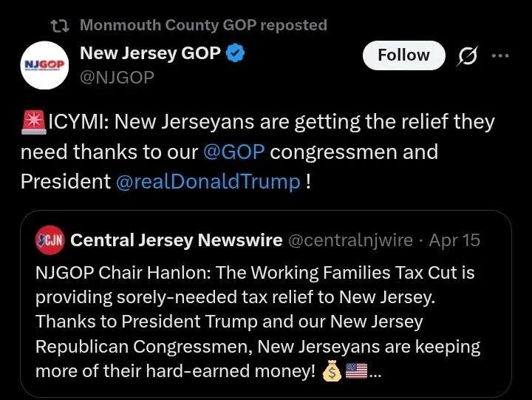Open the New Jersey GOP display name

[x=149, y=53]
